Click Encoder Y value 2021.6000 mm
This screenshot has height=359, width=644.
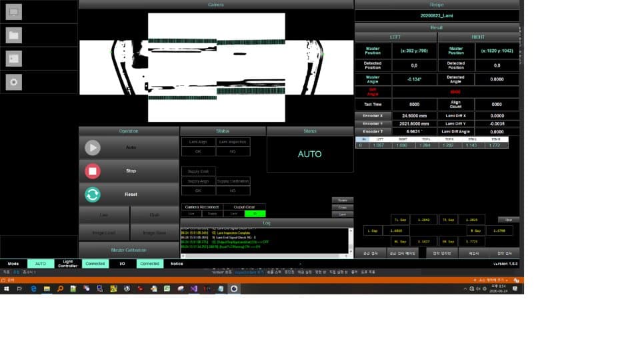click(x=414, y=123)
